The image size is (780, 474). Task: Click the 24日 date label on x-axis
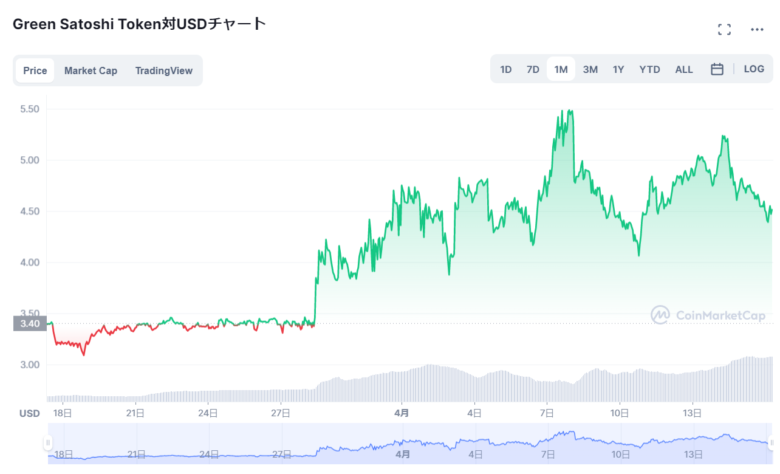(x=207, y=413)
